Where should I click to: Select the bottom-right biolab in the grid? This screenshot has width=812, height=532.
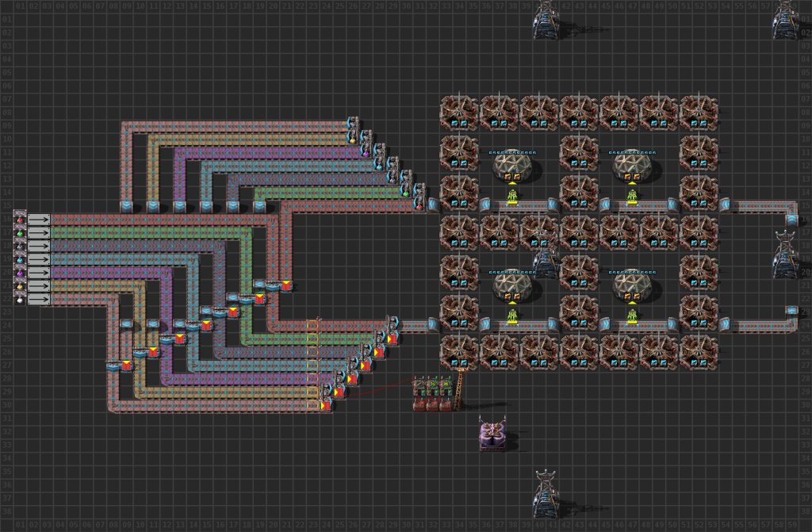tap(699, 352)
